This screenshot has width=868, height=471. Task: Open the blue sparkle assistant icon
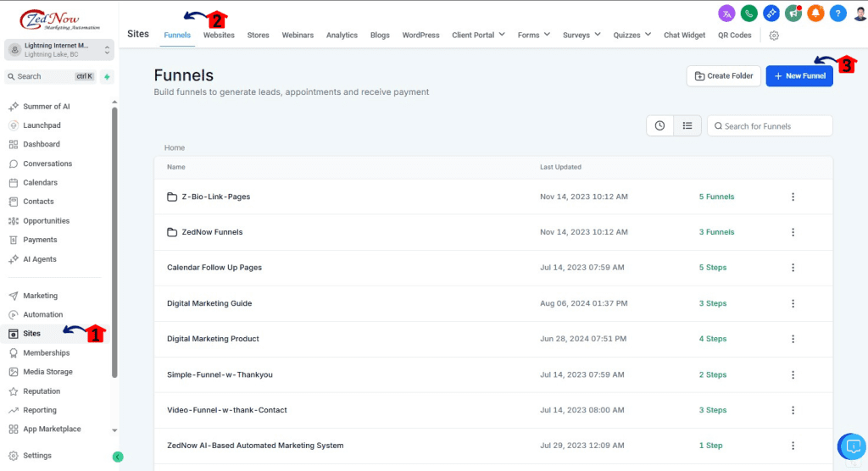pyautogui.click(x=771, y=14)
